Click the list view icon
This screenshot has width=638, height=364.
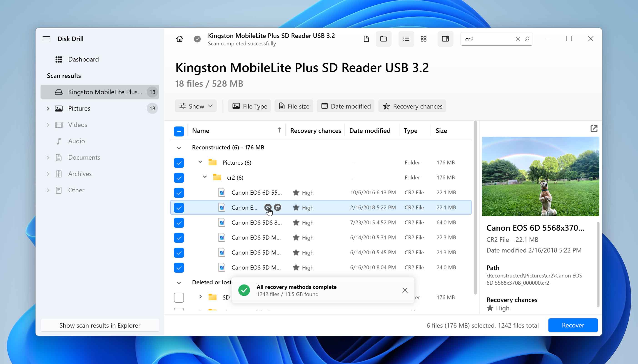coord(406,39)
